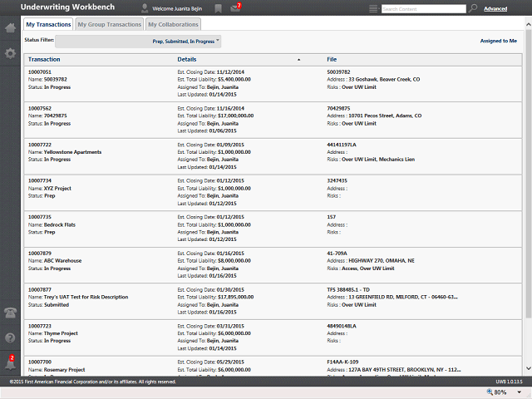Image resolution: width=532 pixels, height=399 pixels.
Task: Click file TFS 388485.1 - TD
Action: 348,290
